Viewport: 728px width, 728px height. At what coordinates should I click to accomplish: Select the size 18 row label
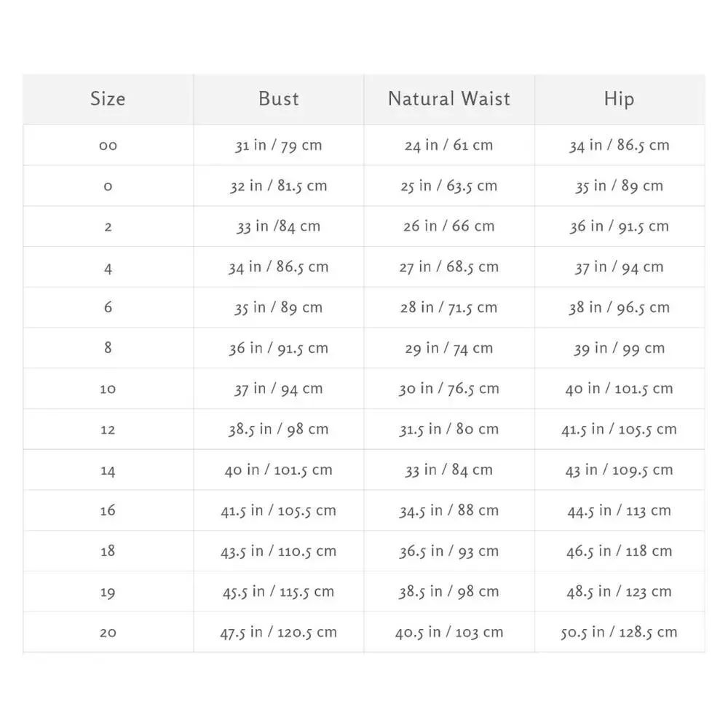[108, 551]
